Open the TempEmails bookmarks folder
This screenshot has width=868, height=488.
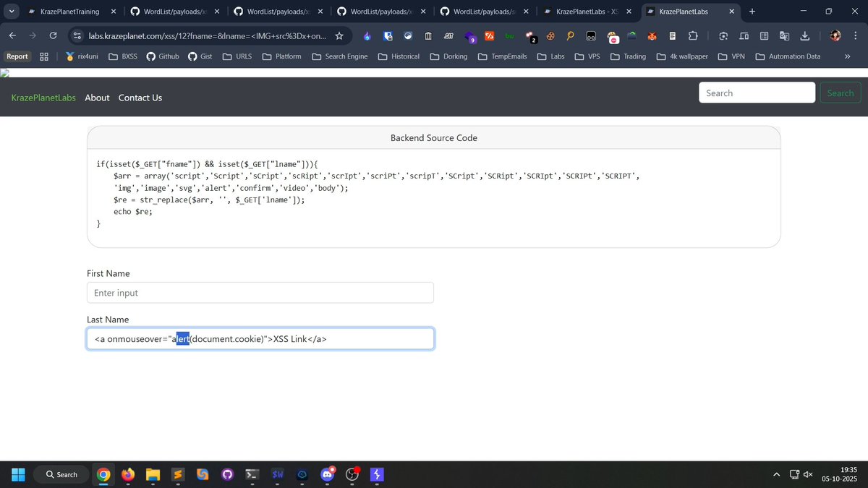pos(503,56)
